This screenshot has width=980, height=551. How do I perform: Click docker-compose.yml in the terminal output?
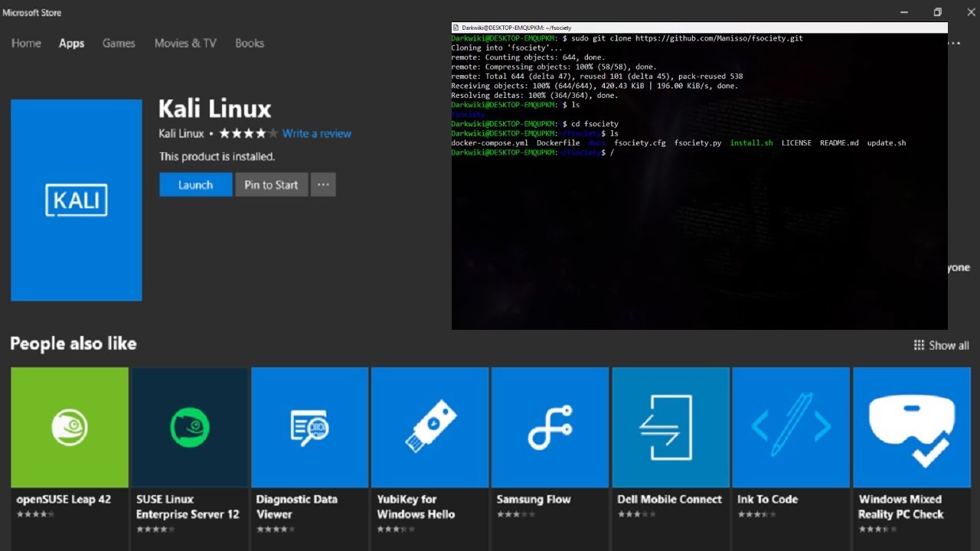pyautogui.click(x=489, y=143)
